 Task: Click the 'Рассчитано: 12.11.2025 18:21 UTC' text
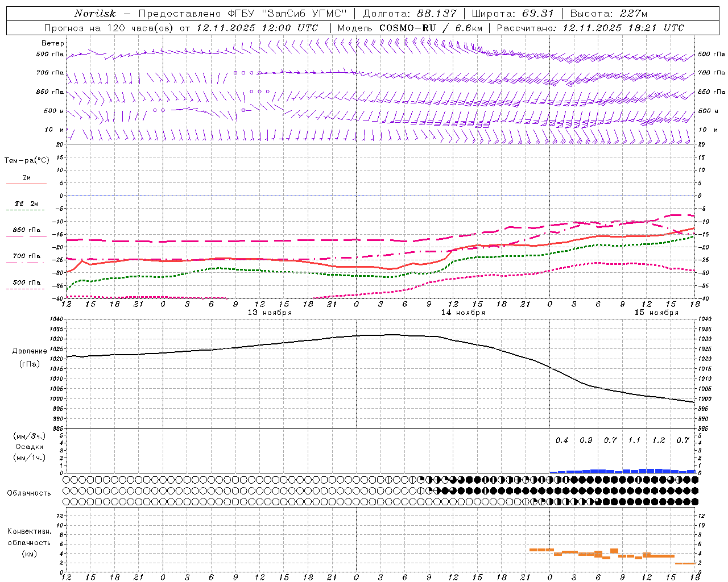coord(590,28)
